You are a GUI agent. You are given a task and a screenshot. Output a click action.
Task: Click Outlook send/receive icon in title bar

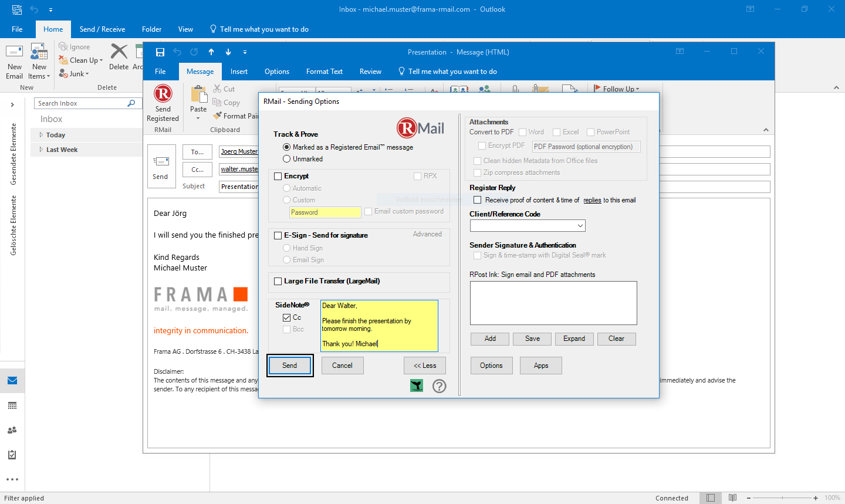coord(17,9)
